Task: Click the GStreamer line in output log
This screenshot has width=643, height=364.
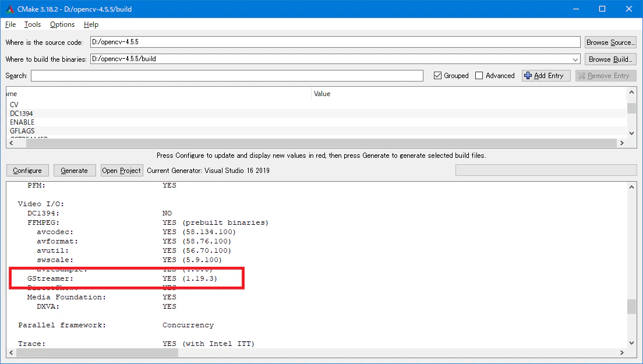Action: tap(122, 279)
